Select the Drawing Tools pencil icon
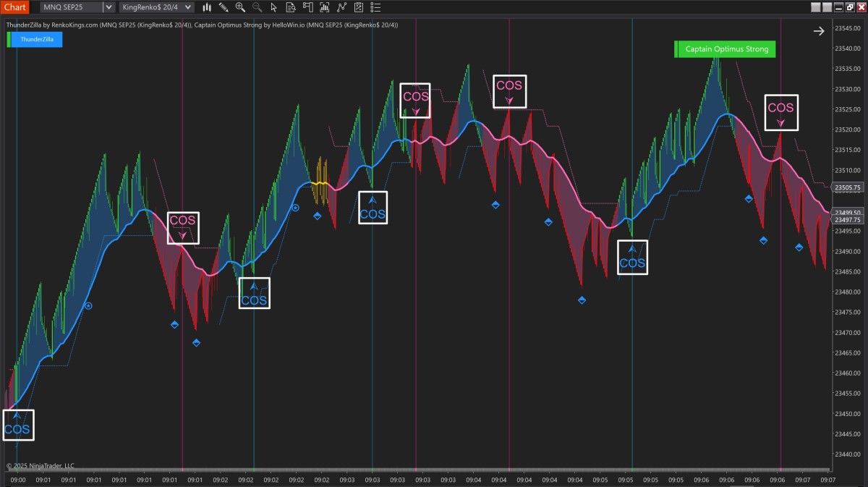This screenshot has height=487, width=868. pos(224,7)
